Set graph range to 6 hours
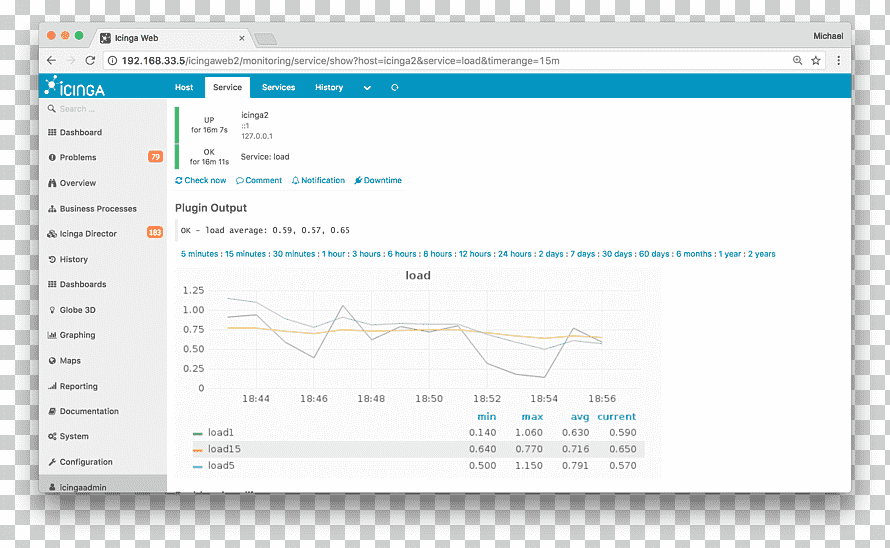Image resolution: width=890 pixels, height=548 pixels. pos(402,254)
